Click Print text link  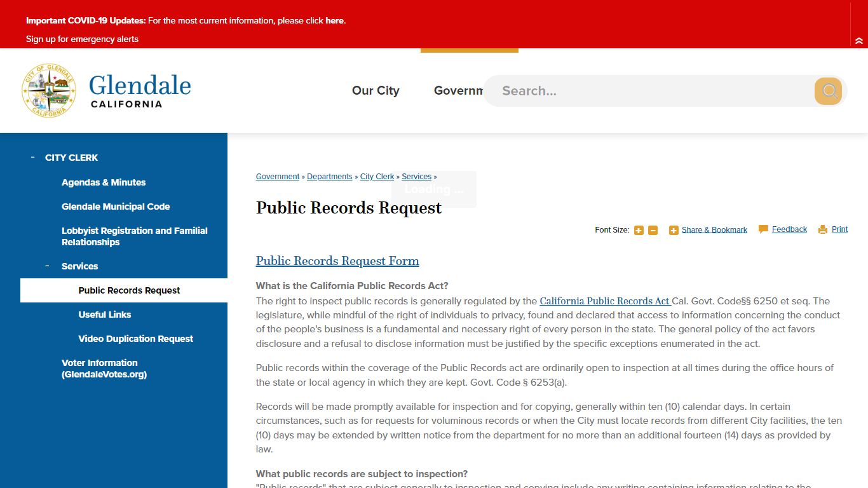[x=839, y=229]
